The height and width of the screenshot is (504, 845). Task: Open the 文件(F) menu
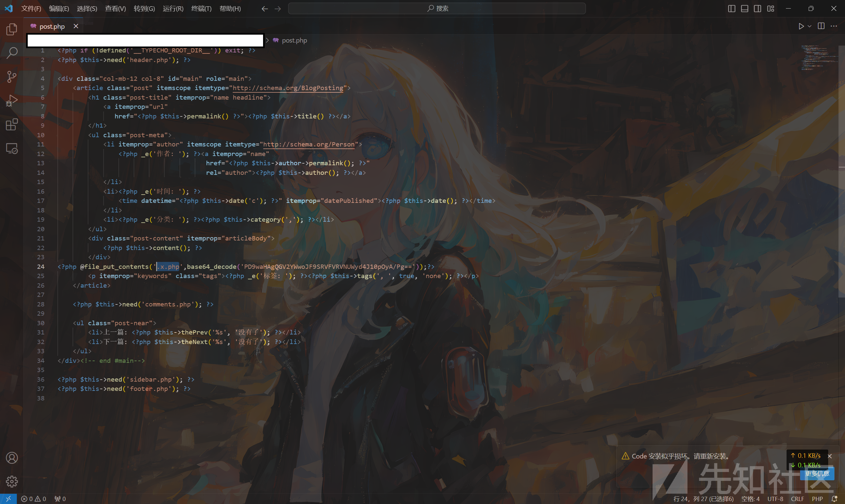[x=31, y=9]
